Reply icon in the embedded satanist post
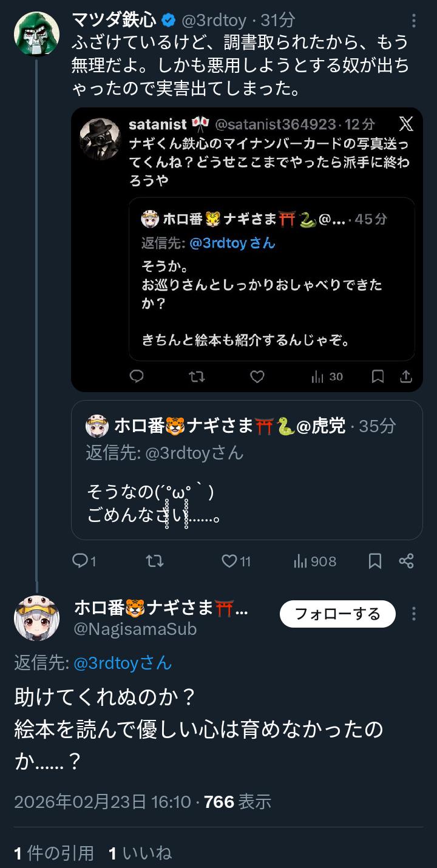This screenshot has width=437, height=868. [137, 377]
